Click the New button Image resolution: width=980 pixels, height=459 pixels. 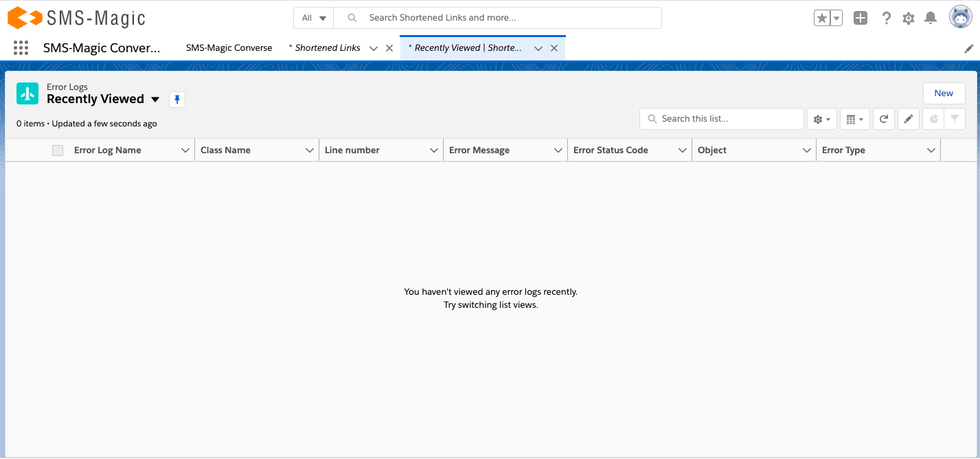click(x=944, y=93)
